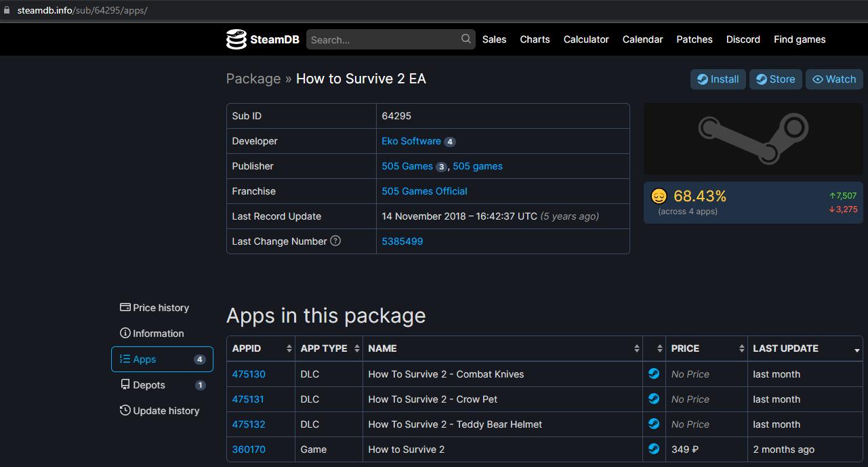Open Patches in the top navigation
This screenshot has width=868, height=467.
[695, 39]
